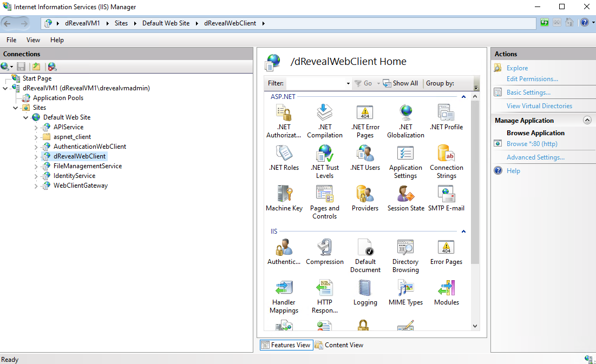Viewport: 596px width, 364px height.
Task: Collapse the ASP.NET feature group
Action: (x=463, y=97)
